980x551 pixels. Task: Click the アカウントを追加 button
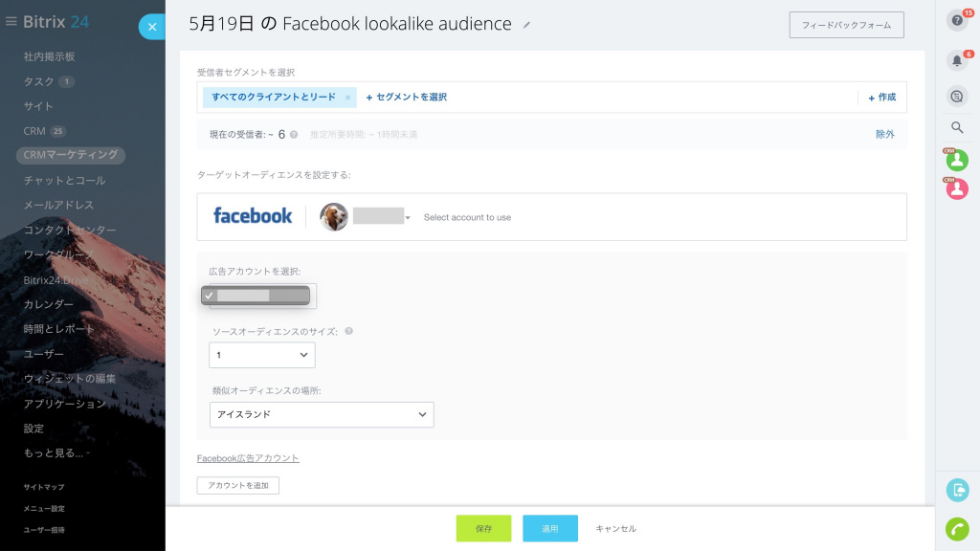coord(238,485)
